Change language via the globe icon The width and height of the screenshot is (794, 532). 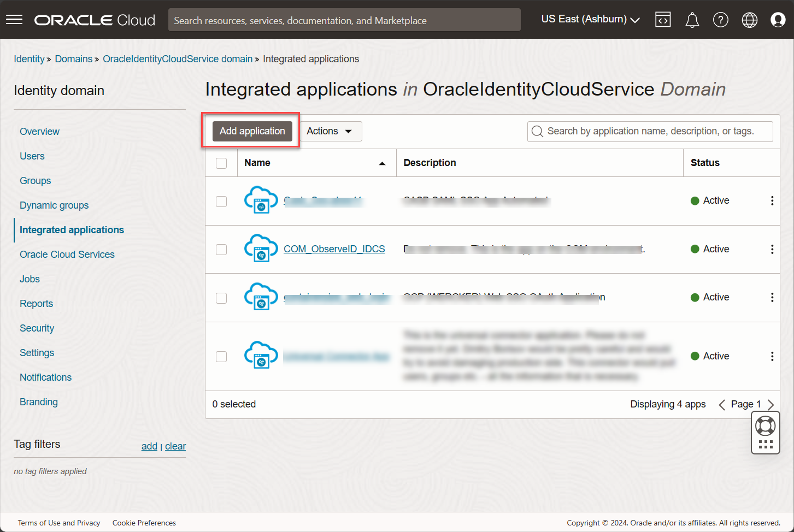749,19
